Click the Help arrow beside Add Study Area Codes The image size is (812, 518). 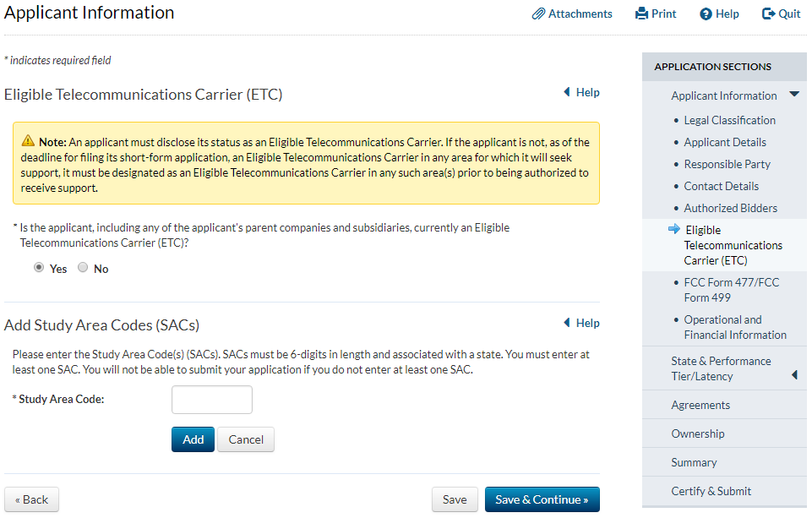[567, 323]
